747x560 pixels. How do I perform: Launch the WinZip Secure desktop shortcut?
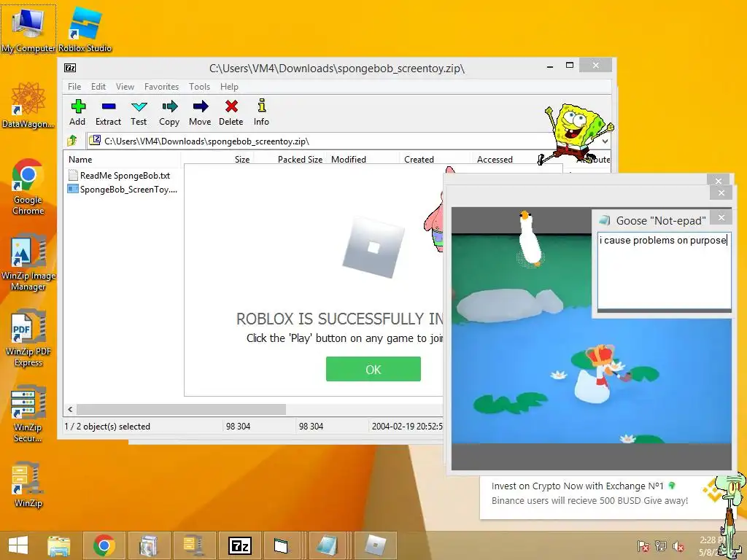pyautogui.click(x=28, y=413)
